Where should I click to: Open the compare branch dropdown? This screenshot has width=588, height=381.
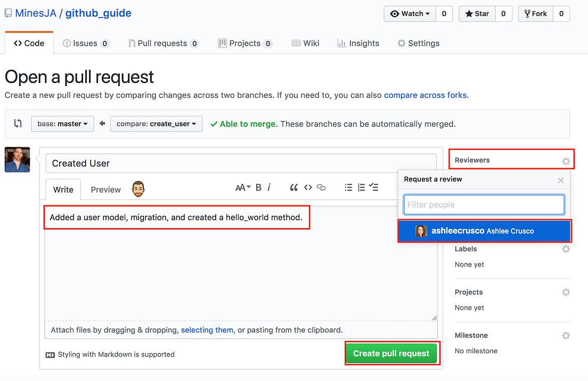coord(156,123)
